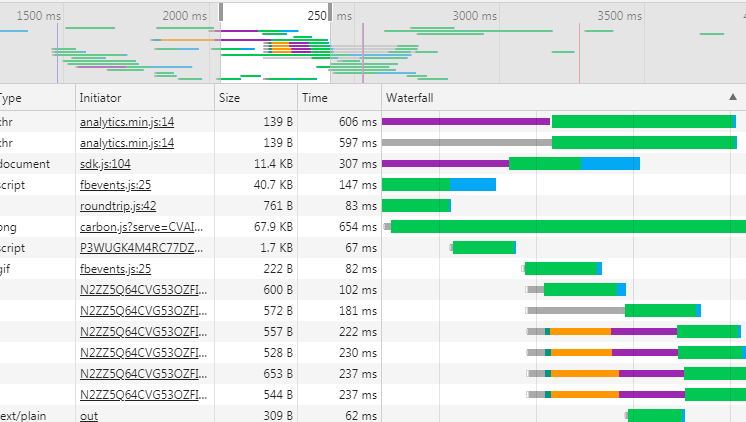This screenshot has height=422, width=746.
Task: Select the left handle of the overview window
Action: tap(221, 13)
